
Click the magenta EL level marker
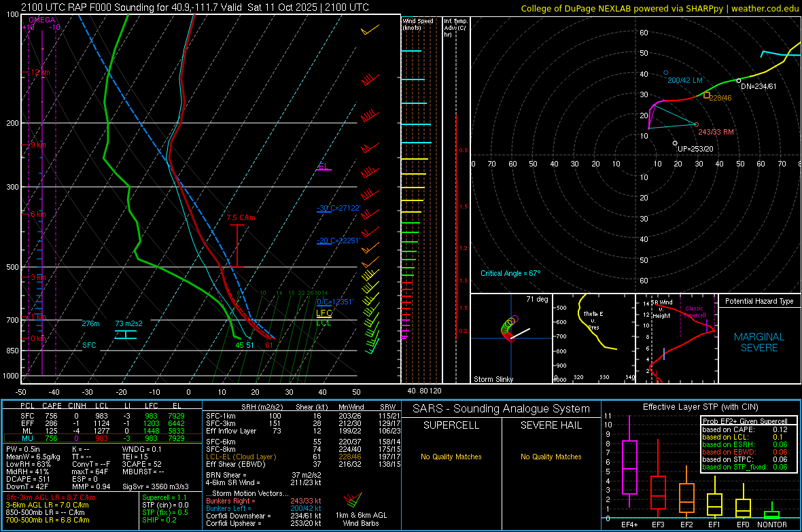coord(324,166)
